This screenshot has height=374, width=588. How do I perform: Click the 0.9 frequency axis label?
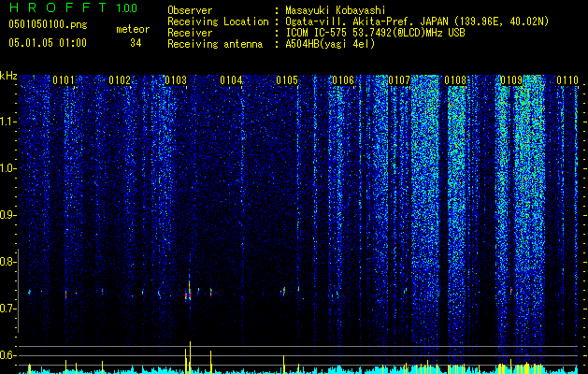pyautogui.click(x=8, y=215)
